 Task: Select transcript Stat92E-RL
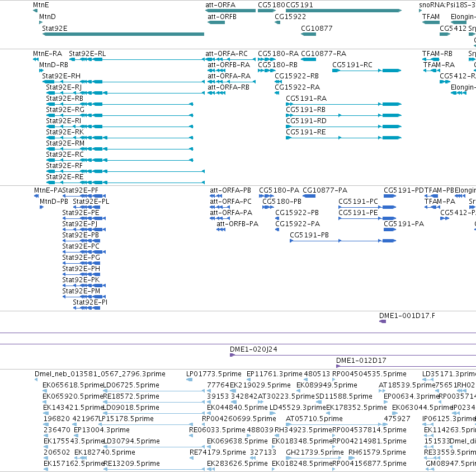tap(137, 59)
